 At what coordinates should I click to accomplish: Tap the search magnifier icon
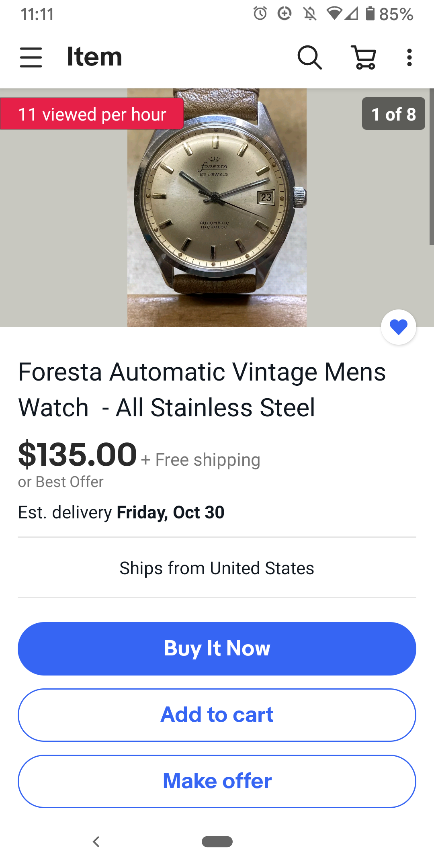(x=309, y=57)
